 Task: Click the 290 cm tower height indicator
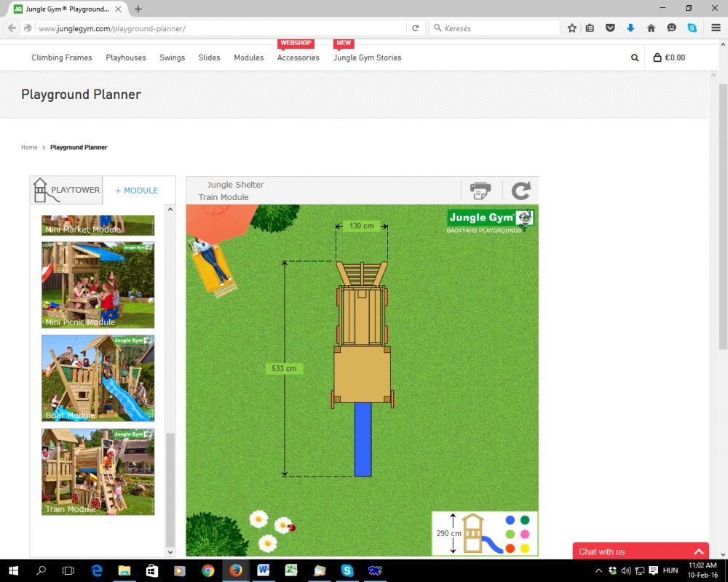tap(449, 533)
